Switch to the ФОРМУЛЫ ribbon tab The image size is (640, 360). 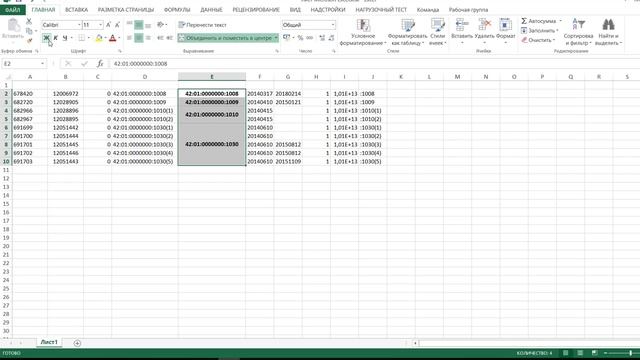[177, 9]
